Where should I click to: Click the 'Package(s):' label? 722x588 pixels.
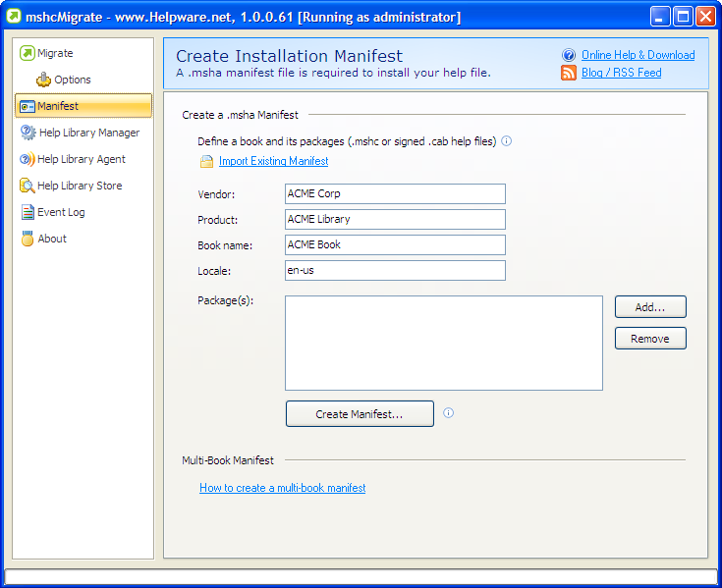tap(225, 300)
